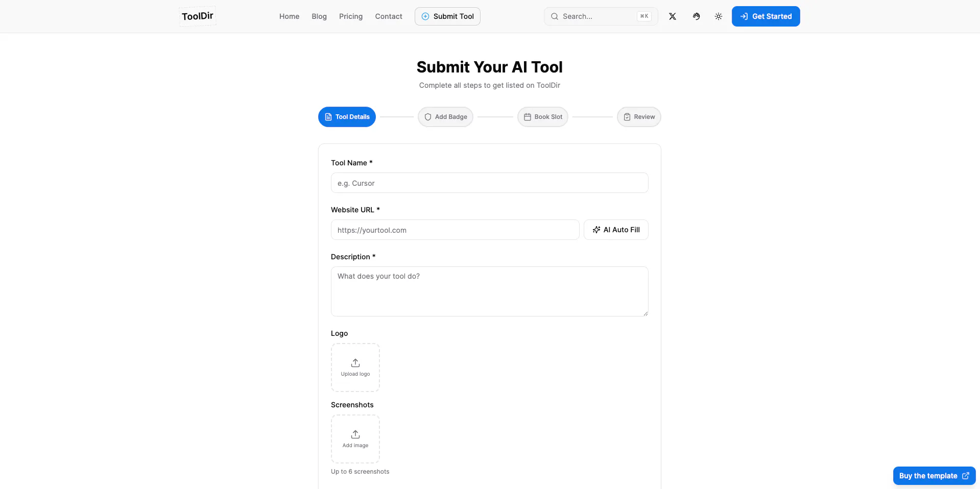The height and width of the screenshot is (489, 980).
Task: Click the 'Up to 6 screenshots' text
Action: click(x=360, y=472)
